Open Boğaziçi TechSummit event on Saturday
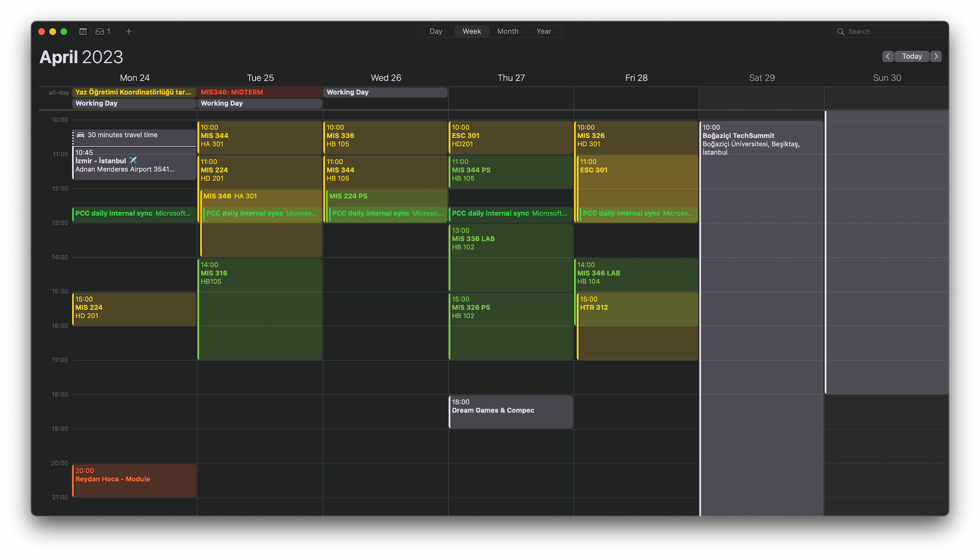The height and width of the screenshot is (557, 980). pos(762,318)
